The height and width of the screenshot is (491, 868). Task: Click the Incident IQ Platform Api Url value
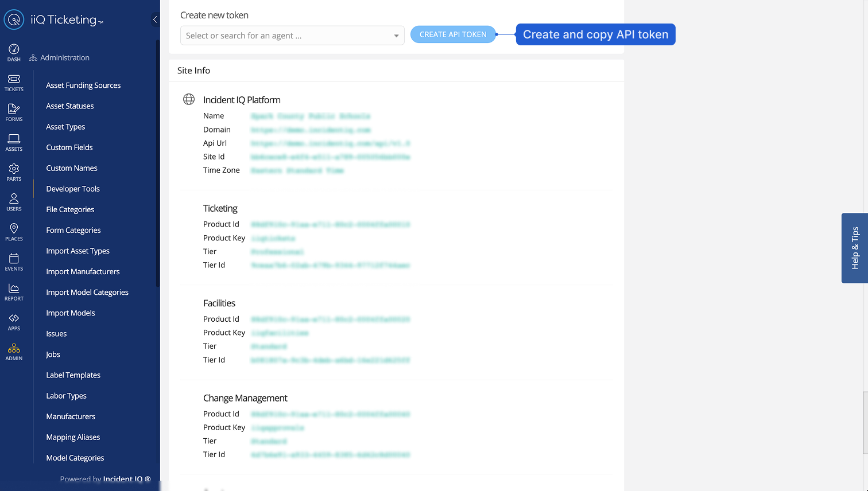(330, 143)
